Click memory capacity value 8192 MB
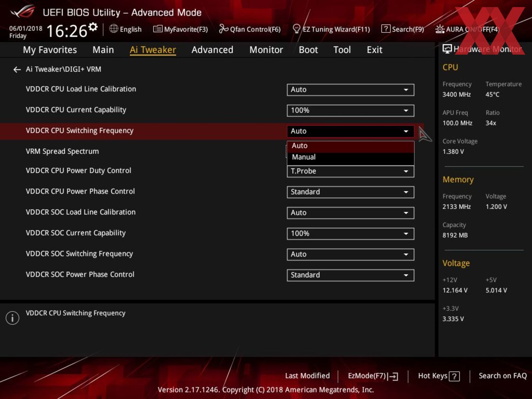The height and width of the screenshot is (399, 532). [455, 235]
